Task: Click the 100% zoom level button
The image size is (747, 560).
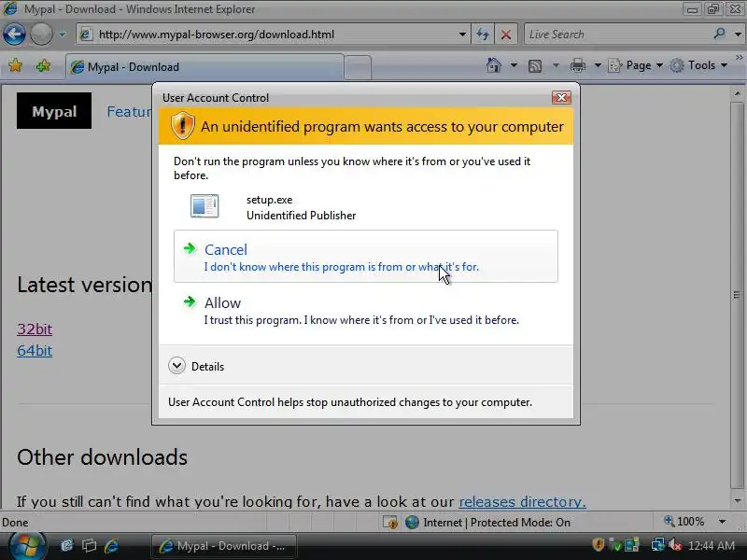Action: (x=684, y=522)
